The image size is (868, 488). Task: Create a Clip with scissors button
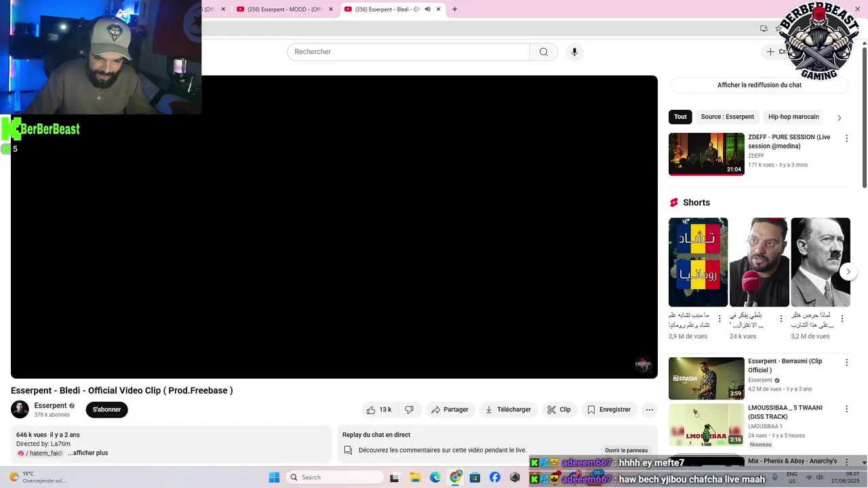click(559, 409)
